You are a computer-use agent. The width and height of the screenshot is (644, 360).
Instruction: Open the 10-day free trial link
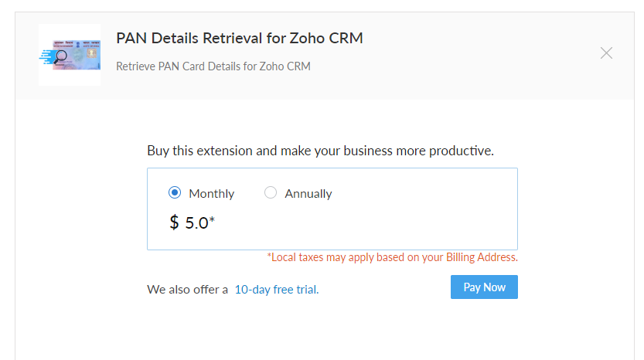pos(277,290)
